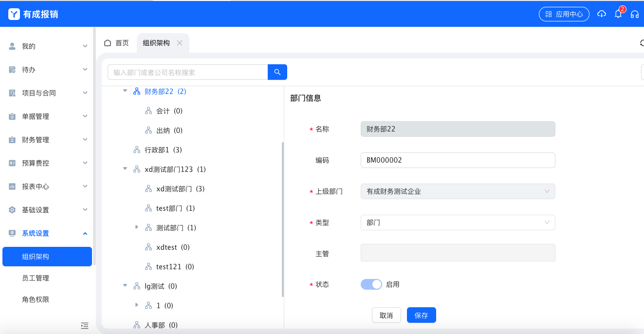Collapse the lg测试 tree arrow

click(125, 286)
